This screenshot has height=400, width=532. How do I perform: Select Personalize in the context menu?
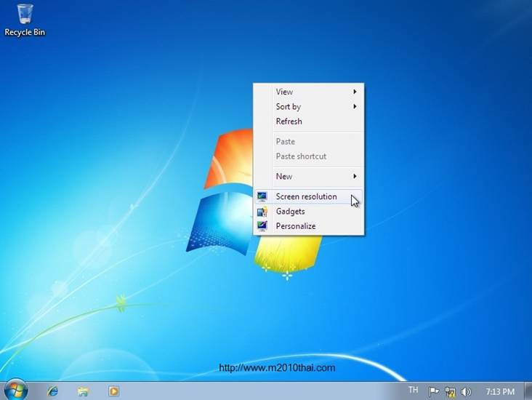[x=308, y=226]
